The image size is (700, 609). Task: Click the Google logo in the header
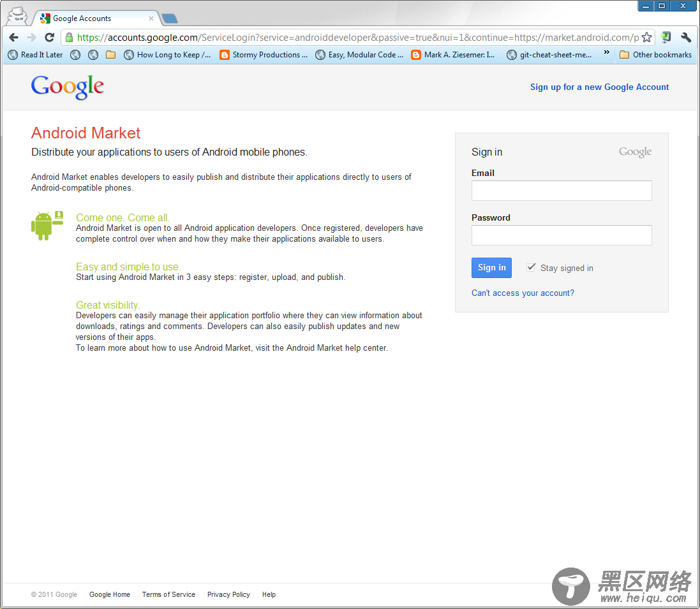tap(68, 87)
